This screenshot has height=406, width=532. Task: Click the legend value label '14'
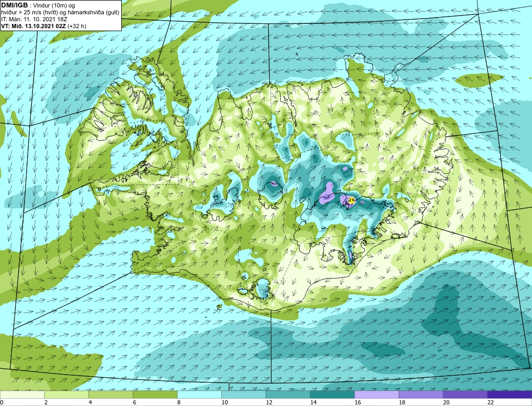(313, 402)
